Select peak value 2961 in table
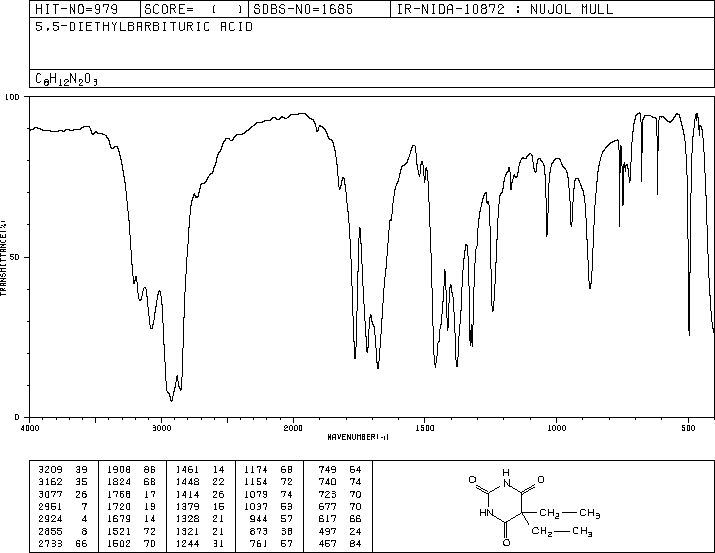This screenshot has width=715, height=553. pos(51,506)
